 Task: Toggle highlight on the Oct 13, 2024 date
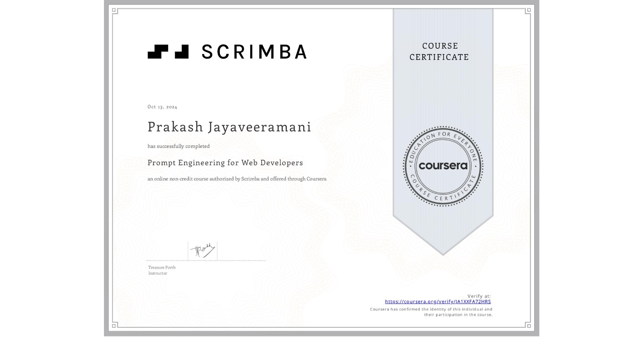point(162,106)
